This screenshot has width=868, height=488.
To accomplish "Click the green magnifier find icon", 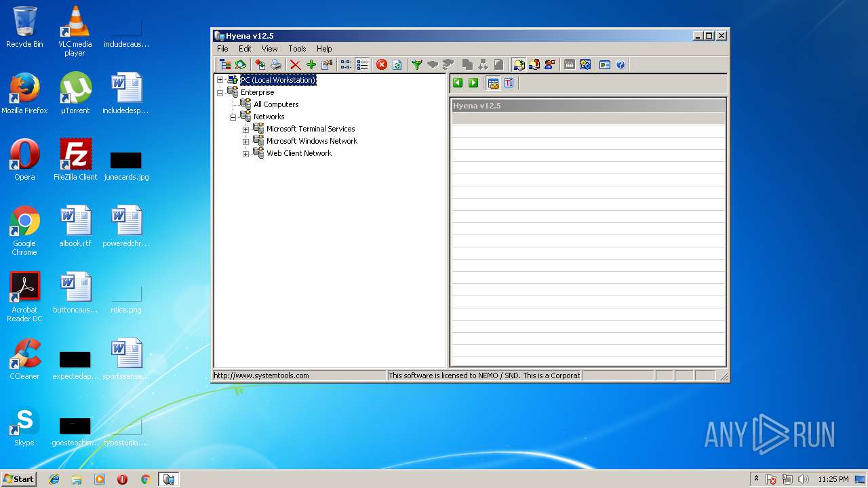I will (241, 64).
